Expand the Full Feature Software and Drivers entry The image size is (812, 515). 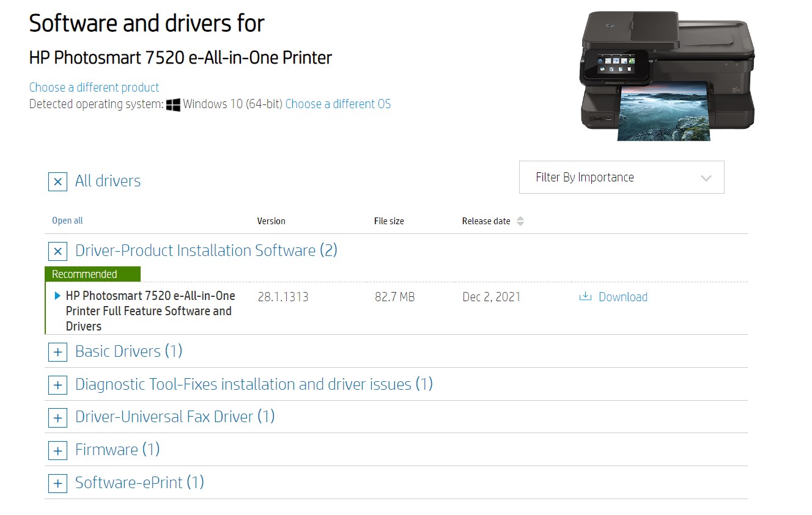click(57, 296)
